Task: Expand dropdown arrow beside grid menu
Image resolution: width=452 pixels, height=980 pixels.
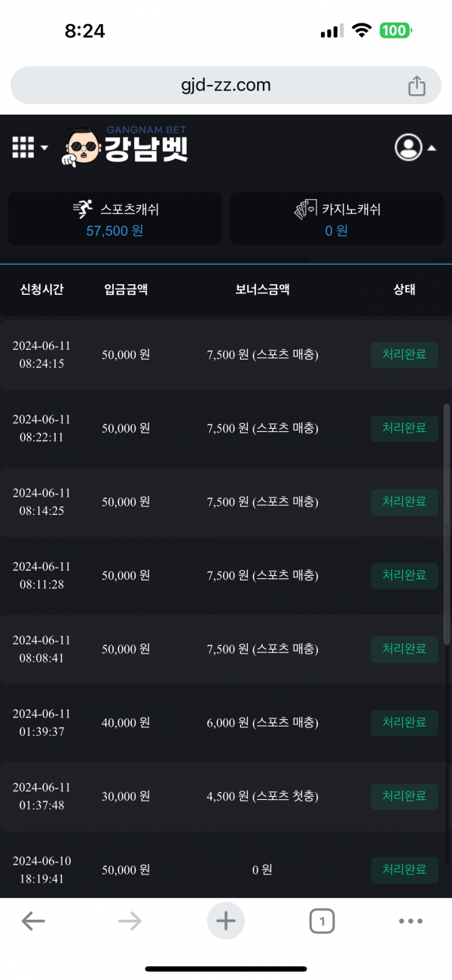Action: (44, 148)
